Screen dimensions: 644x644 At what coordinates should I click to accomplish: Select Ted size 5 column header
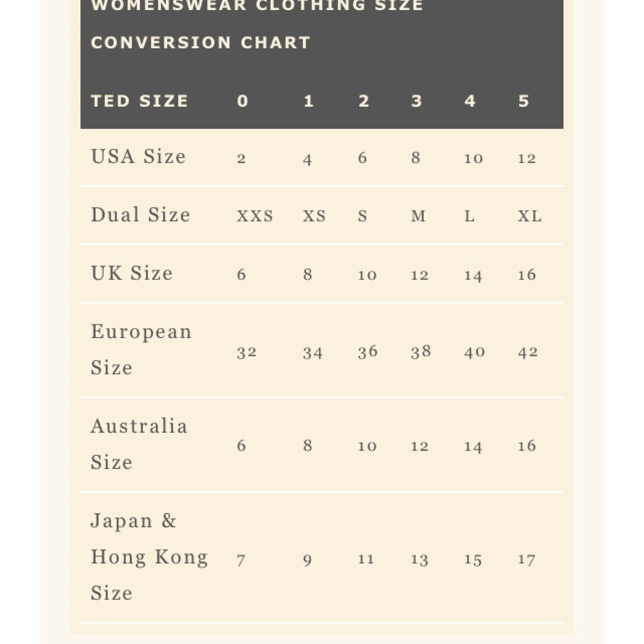click(x=523, y=101)
